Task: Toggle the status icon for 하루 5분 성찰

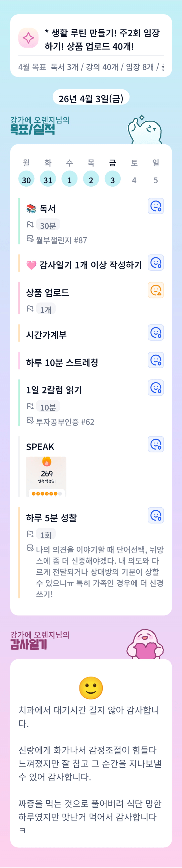Action: pos(156,515)
